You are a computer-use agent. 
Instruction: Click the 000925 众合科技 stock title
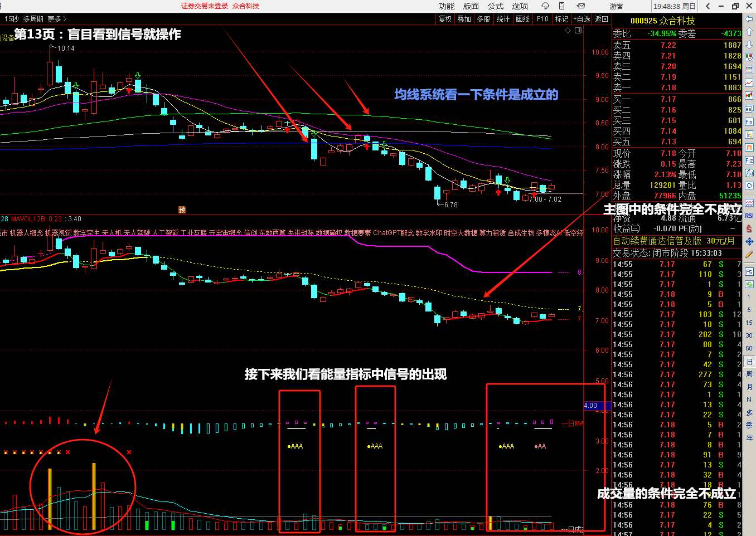[663, 21]
